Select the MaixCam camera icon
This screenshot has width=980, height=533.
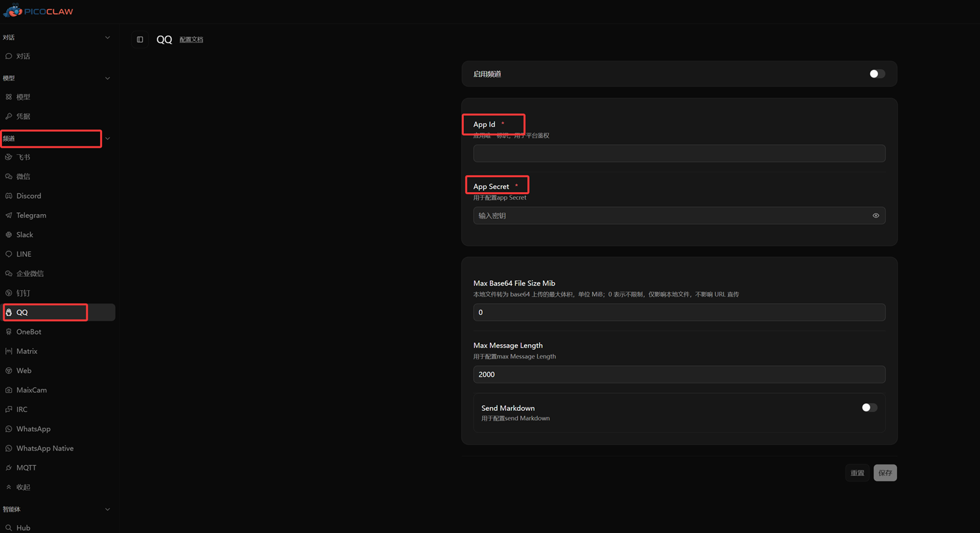(8, 390)
